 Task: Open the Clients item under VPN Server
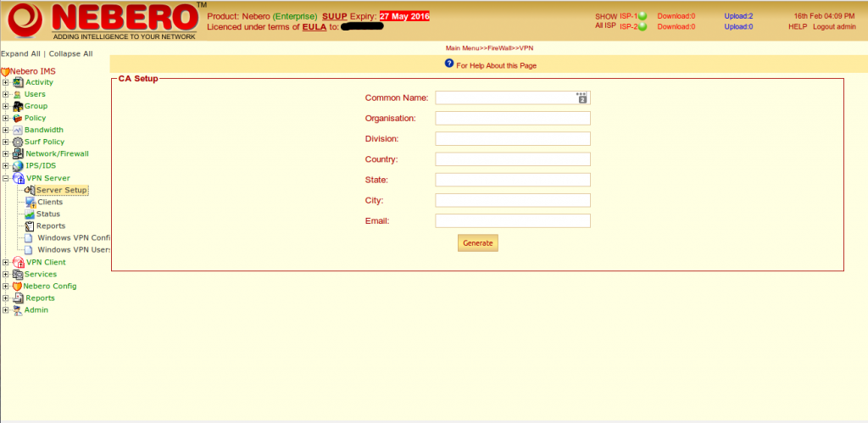tap(50, 203)
